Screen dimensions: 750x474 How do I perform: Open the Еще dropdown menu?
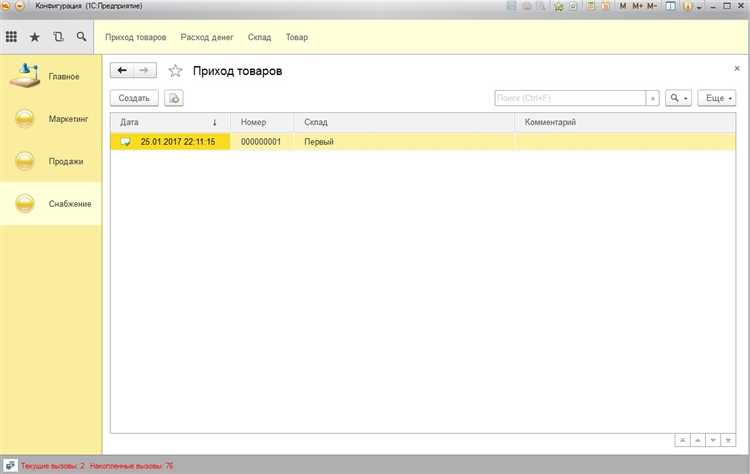click(717, 98)
